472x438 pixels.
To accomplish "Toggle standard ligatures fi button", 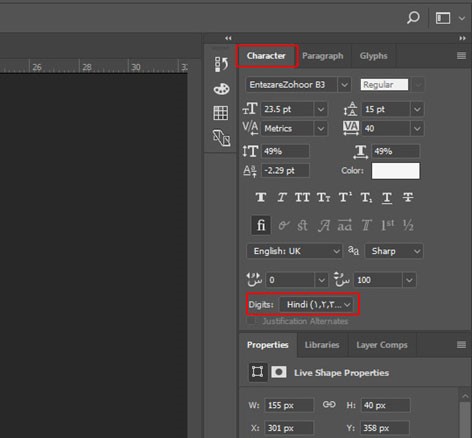I will click(261, 226).
